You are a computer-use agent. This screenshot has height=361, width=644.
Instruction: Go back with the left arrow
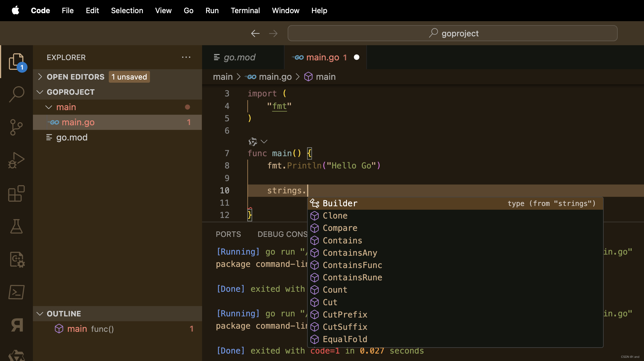coord(255,33)
